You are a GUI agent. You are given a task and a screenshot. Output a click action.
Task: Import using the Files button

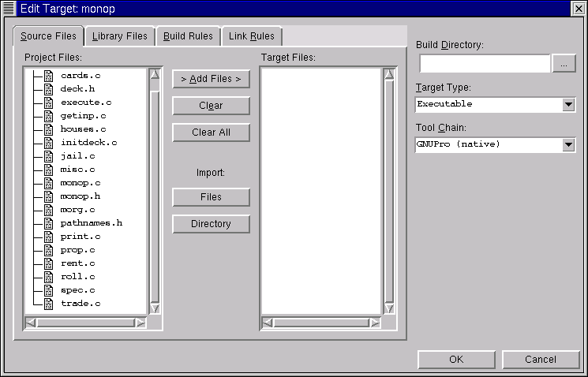click(x=211, y=197)
